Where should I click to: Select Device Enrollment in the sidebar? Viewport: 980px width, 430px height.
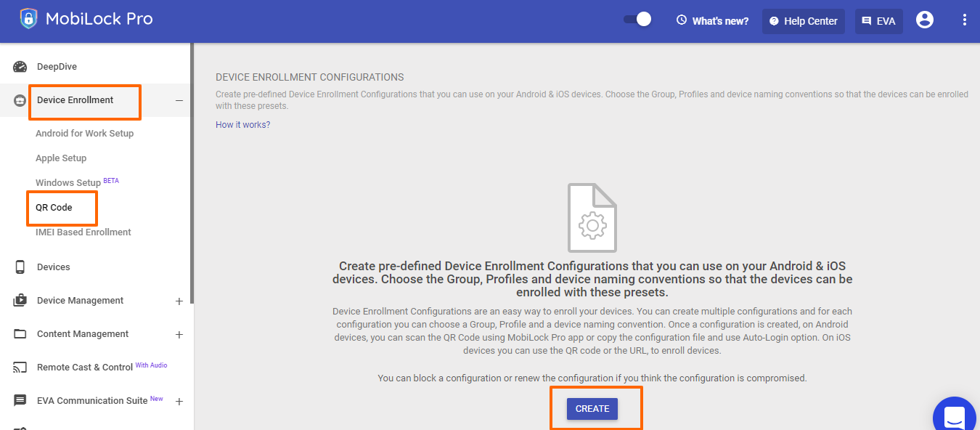tap(75, 100)
